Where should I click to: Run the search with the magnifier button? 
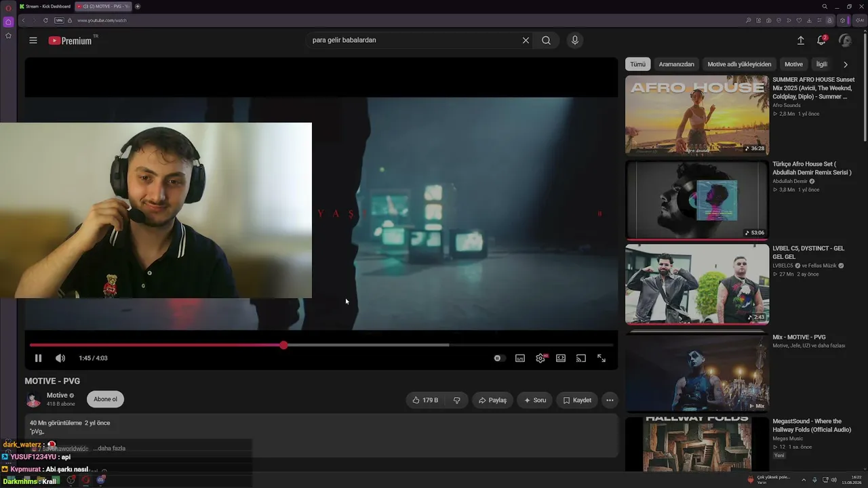(x=546, y=41)
